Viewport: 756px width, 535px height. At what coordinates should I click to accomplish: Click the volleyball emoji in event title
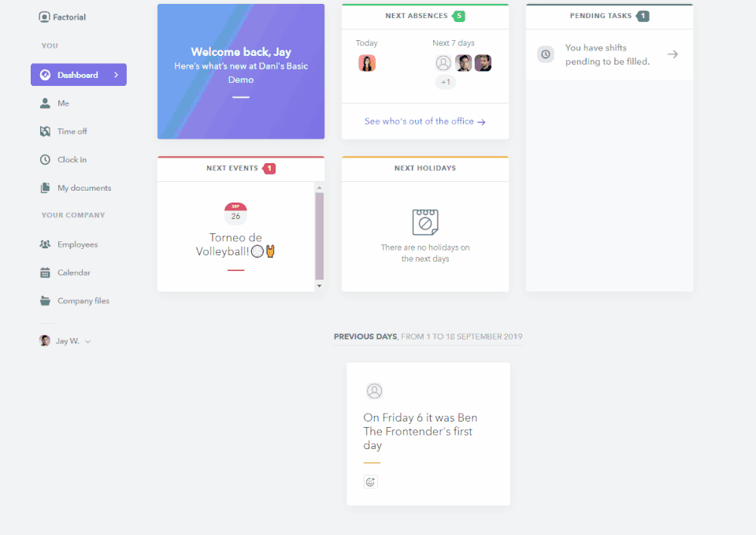pos(258,251)
